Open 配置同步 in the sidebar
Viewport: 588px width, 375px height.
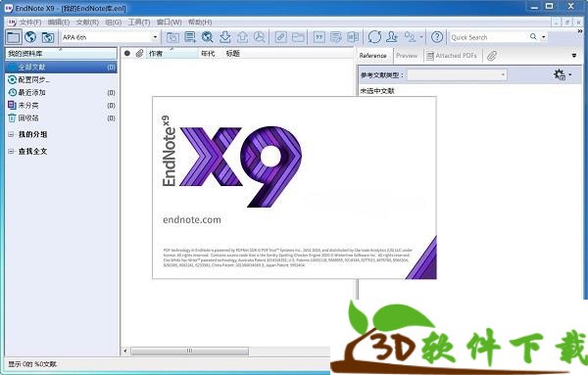click(33, 79)
